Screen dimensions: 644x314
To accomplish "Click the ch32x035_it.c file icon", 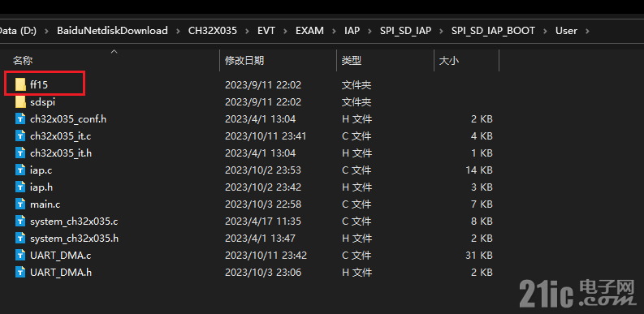I will 20,135.
